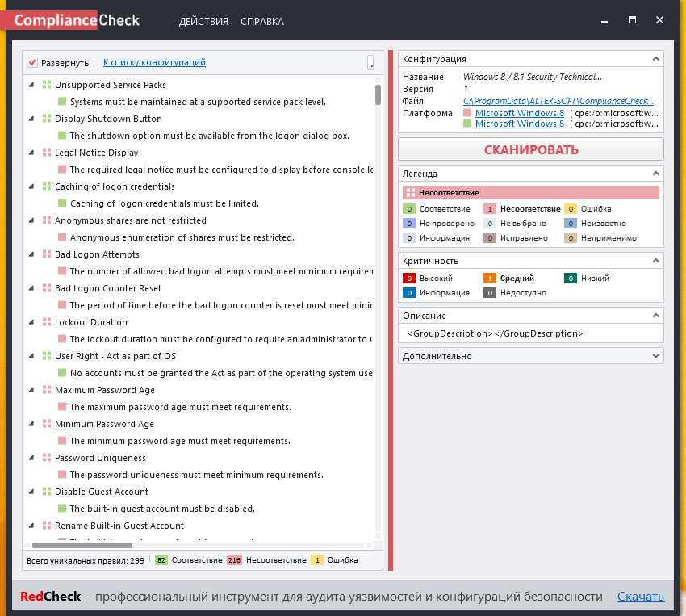Viewport: 686px width, 616px height.
Task: Click the orange Средний count box in Критичность
Action: [490, 279]
